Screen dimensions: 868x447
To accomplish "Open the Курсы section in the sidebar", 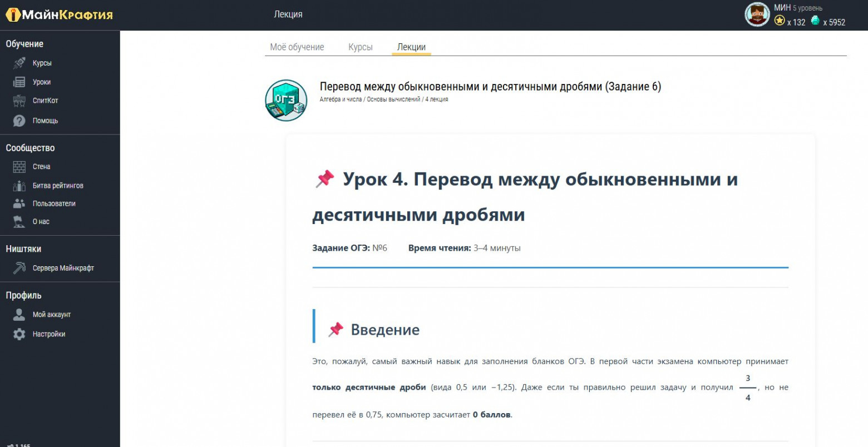I will click(18, 63).
